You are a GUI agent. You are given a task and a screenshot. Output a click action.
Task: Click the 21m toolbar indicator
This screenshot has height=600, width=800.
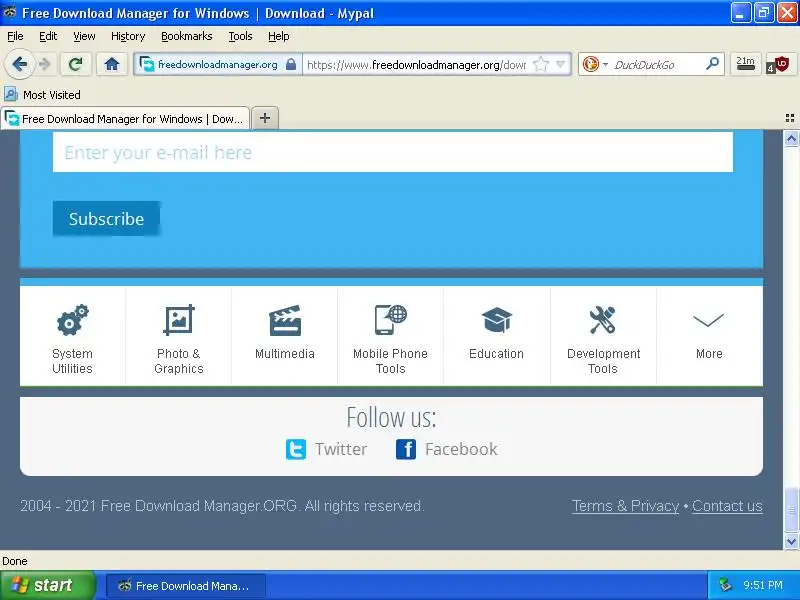(x=745, y=64)
